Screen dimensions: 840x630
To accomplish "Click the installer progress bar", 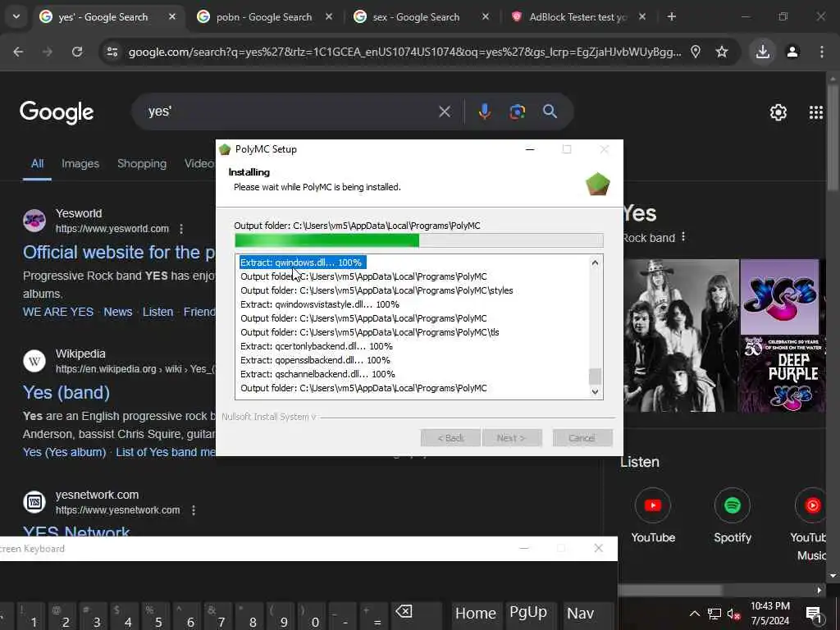I will [x=419, y=240].
